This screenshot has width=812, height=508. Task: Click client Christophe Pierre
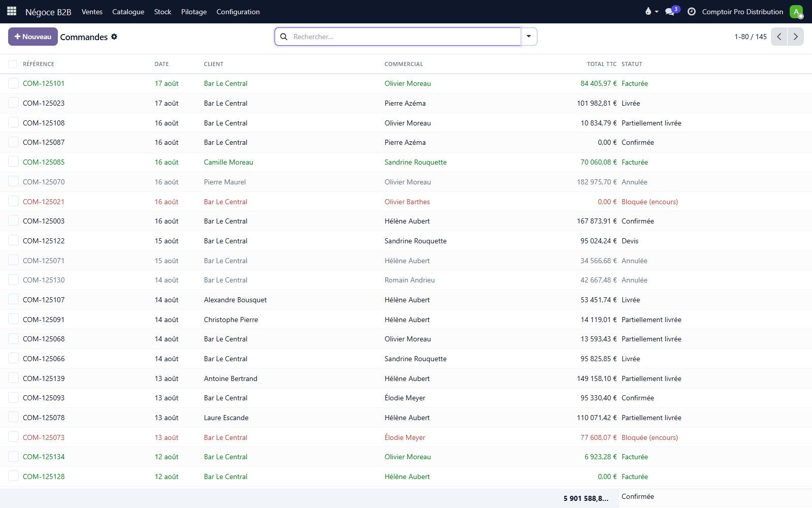[231, 320]
